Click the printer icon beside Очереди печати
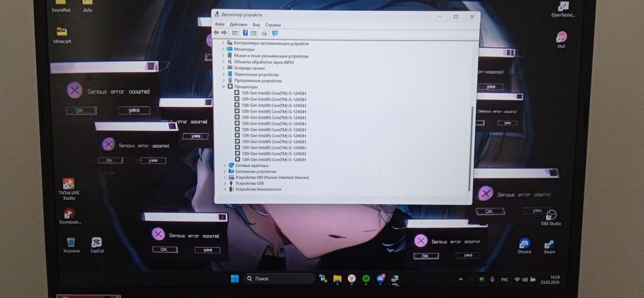This screenshot has width=644, height=298. tap(230, 68)
